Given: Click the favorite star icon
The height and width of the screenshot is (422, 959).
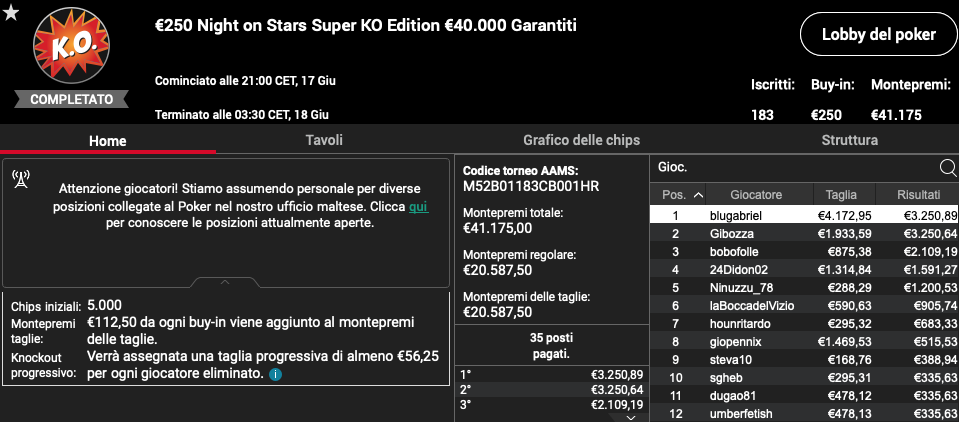Looking at the screenshot, I should pos(10,13).
